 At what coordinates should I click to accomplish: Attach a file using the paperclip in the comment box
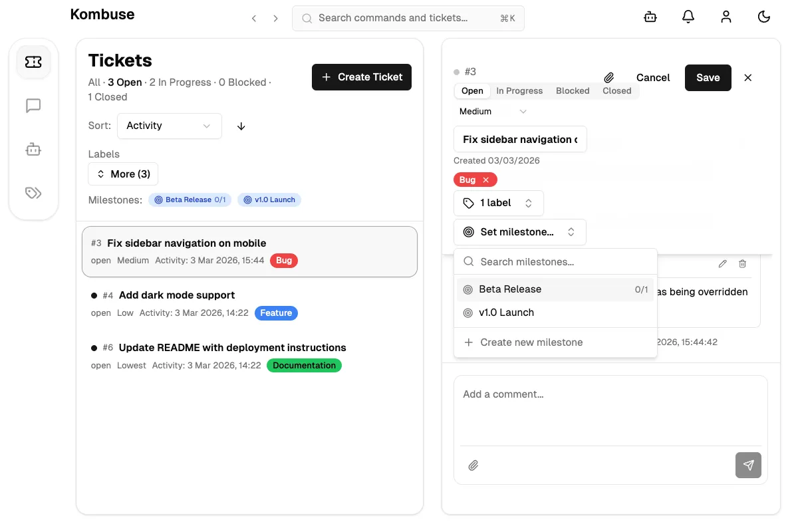(x=473, y=465)
